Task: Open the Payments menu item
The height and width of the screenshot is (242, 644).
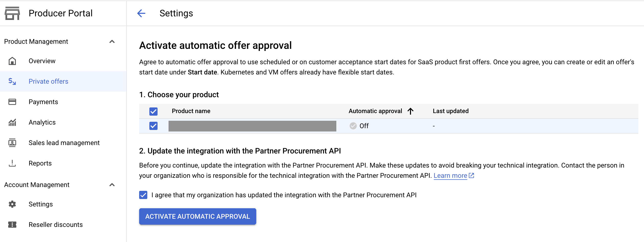Action: pyautogui.click(x=43, y=102)
